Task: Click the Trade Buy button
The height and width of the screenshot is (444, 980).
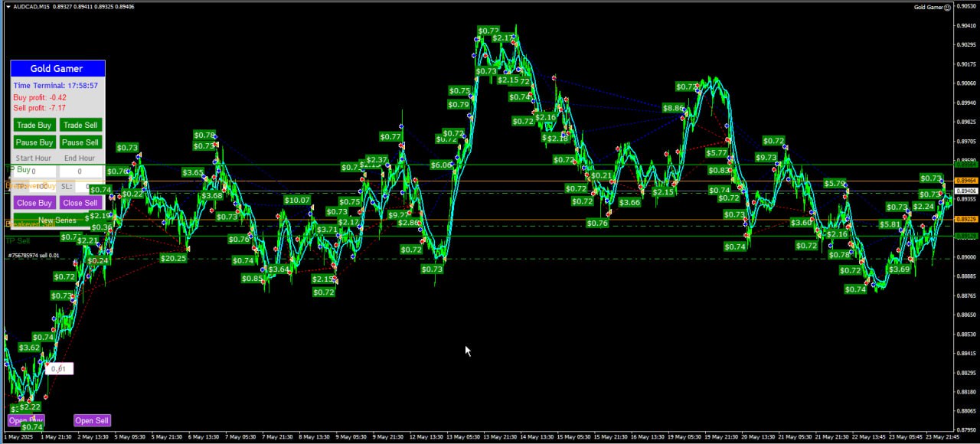Action: (34, 125)
